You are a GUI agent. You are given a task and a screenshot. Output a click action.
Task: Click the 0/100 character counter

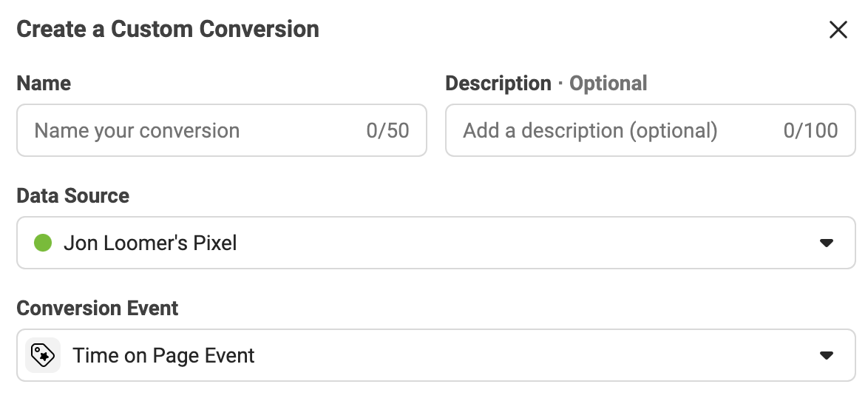pyautogui.click(x=810, y=131)
